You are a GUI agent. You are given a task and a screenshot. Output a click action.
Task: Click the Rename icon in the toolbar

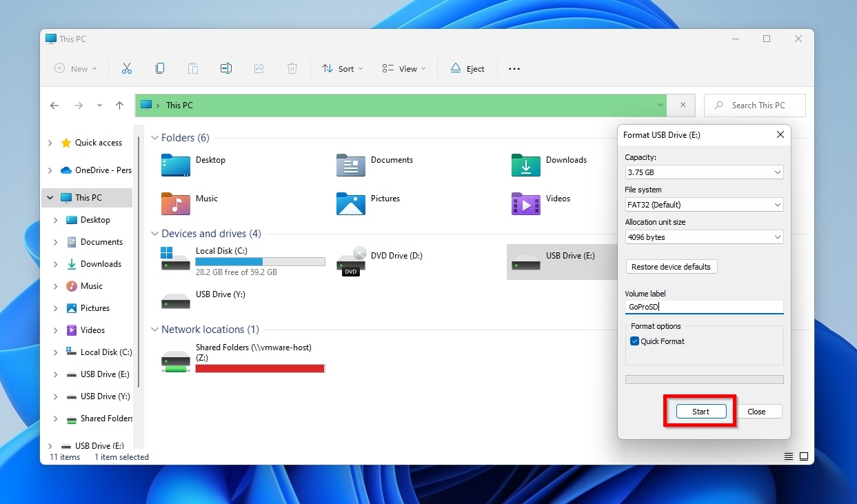coord(226,68)
